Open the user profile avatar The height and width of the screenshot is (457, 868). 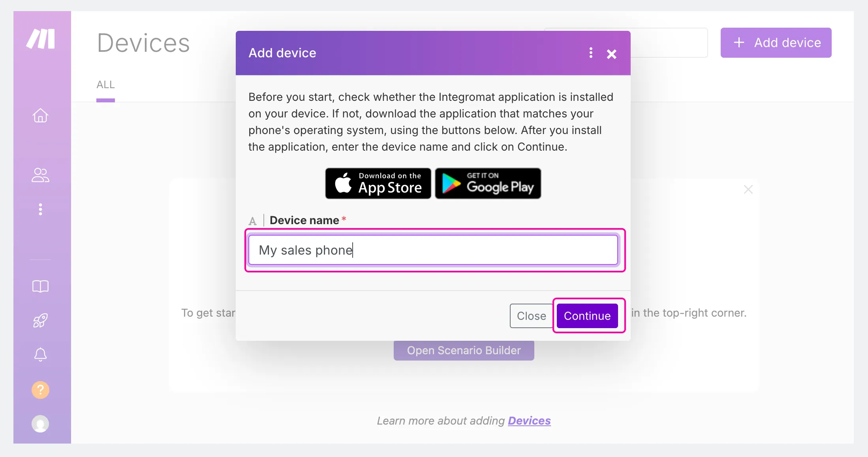(x=40, y=424)
